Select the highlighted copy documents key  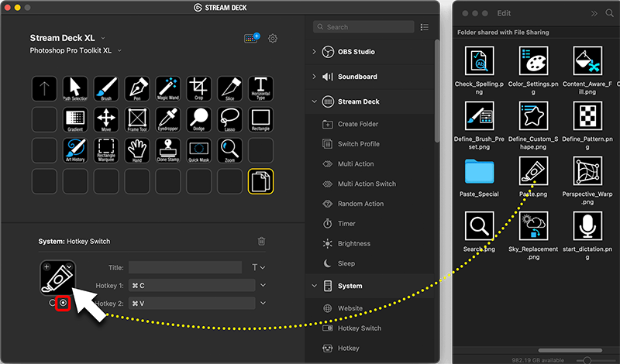click(x=260, y=181)
